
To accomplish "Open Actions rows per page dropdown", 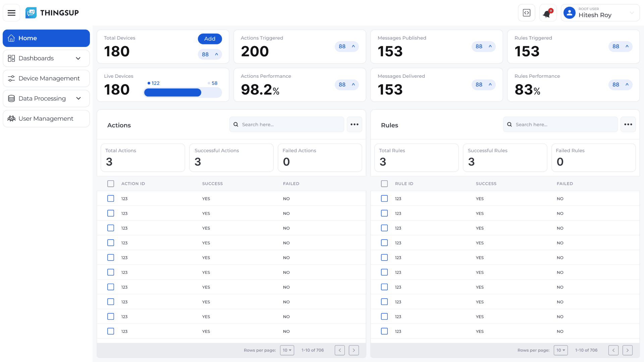I will [287, 350].
